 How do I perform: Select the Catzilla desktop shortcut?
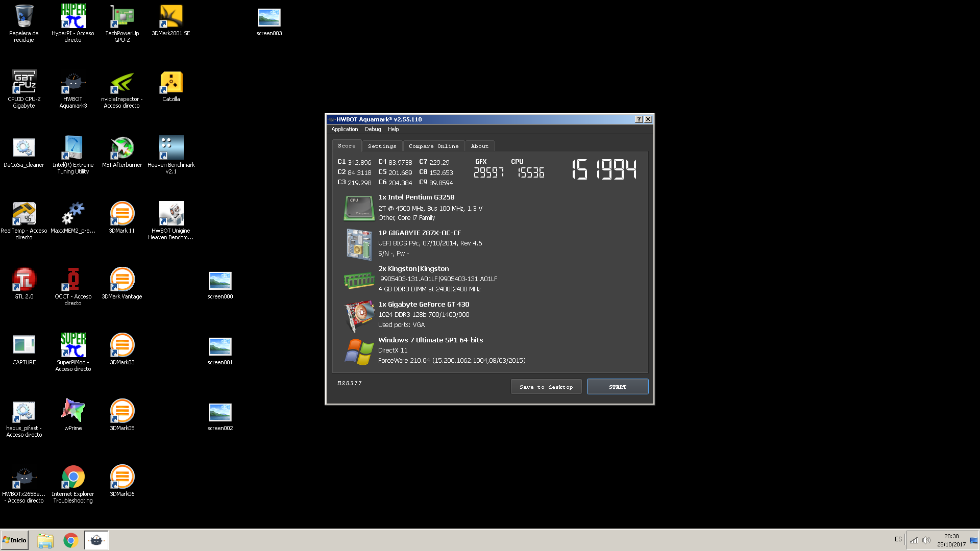171,86
